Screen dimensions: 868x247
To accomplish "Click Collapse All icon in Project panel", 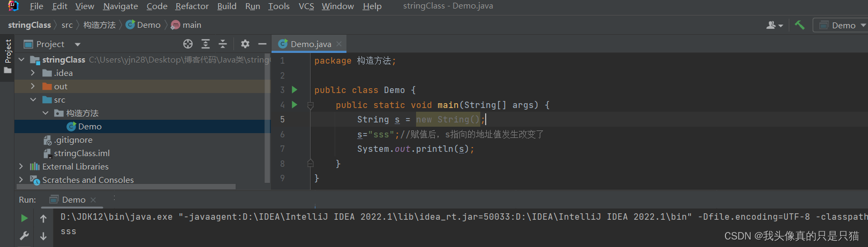I will point(223,44).
